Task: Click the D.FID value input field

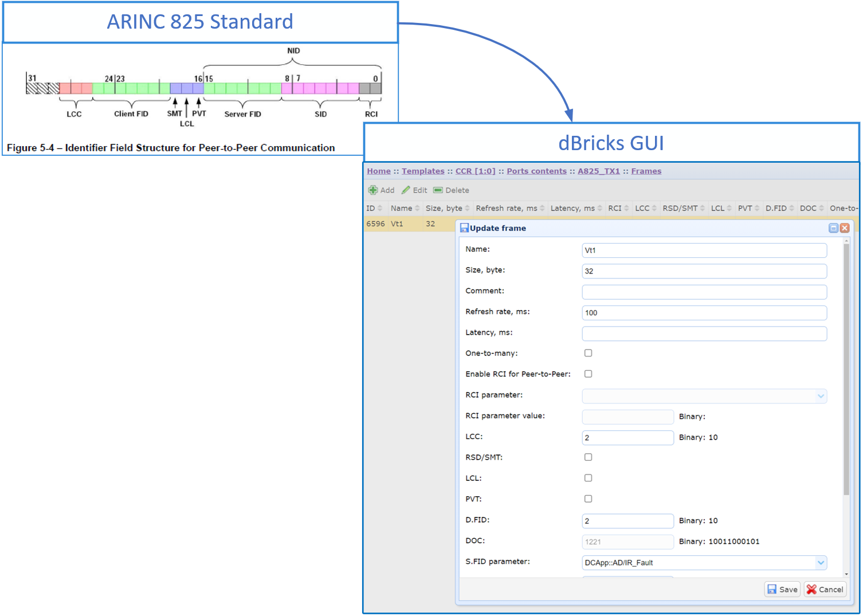Action: pos(628,521)
